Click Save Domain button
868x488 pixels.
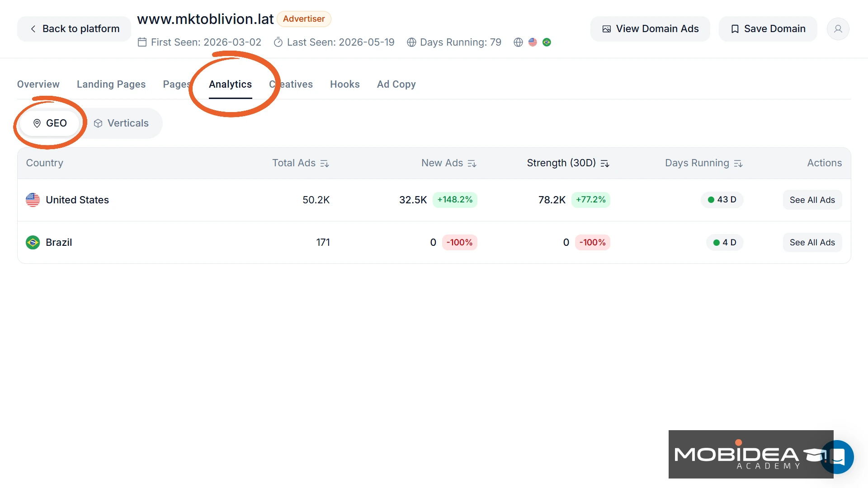(768, 29)
